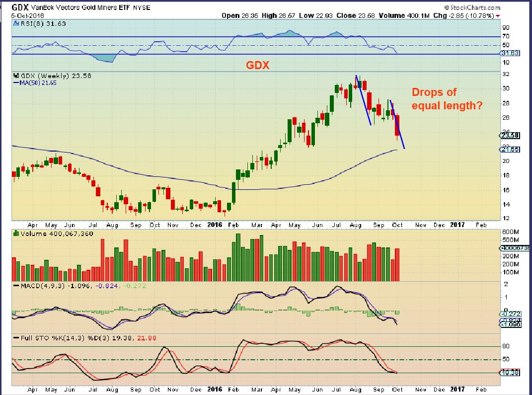Click the candlestick icon beside GDX (Weekly)

[x=16, y=76]
